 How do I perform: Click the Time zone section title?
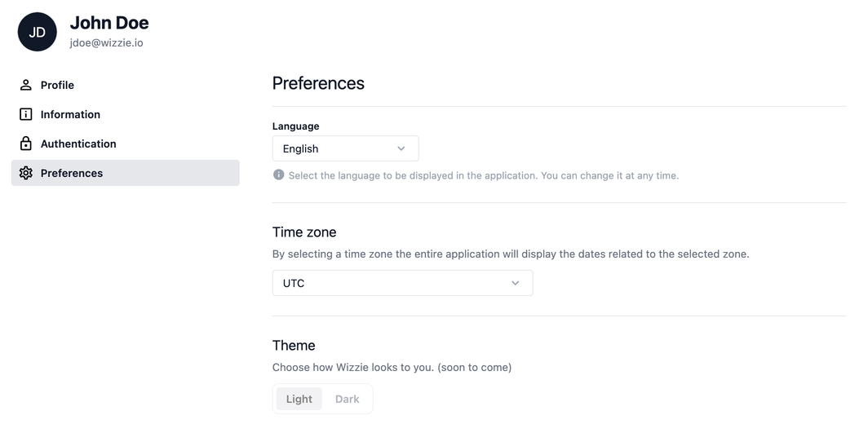click(x=304, y=232)
